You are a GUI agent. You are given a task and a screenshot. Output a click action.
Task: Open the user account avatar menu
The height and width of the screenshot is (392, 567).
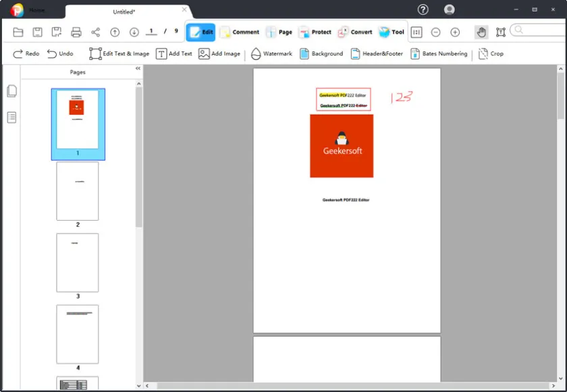(x=450, y=9)
